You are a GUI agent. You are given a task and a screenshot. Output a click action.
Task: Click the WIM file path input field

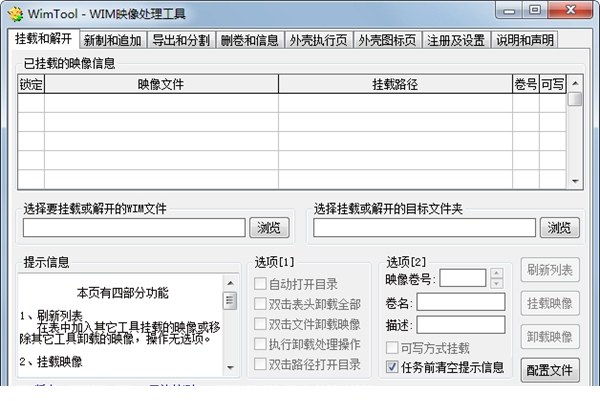134,228
